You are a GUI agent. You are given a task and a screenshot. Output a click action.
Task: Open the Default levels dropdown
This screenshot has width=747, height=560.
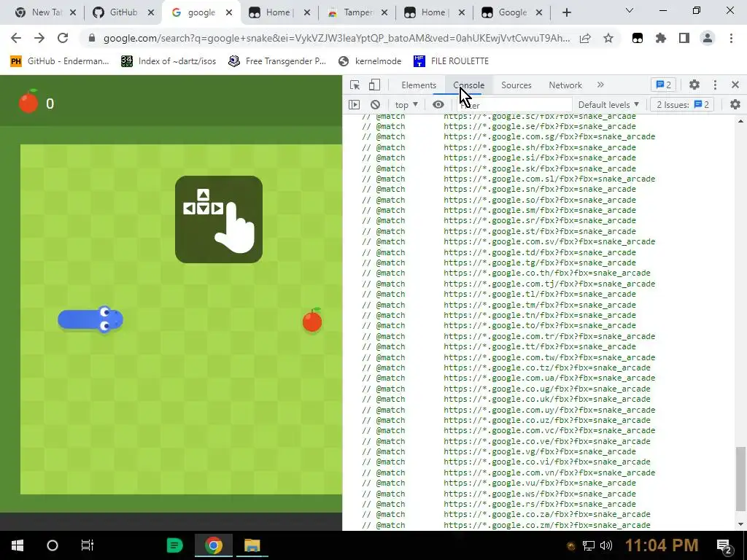[x=608, y=105]
